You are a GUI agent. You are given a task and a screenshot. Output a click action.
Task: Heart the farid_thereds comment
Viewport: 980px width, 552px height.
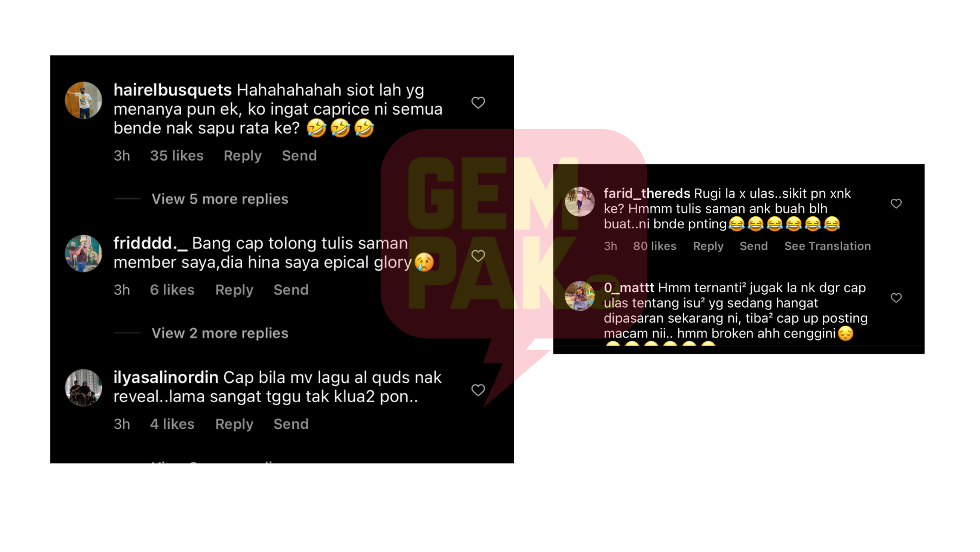point(896,204)
